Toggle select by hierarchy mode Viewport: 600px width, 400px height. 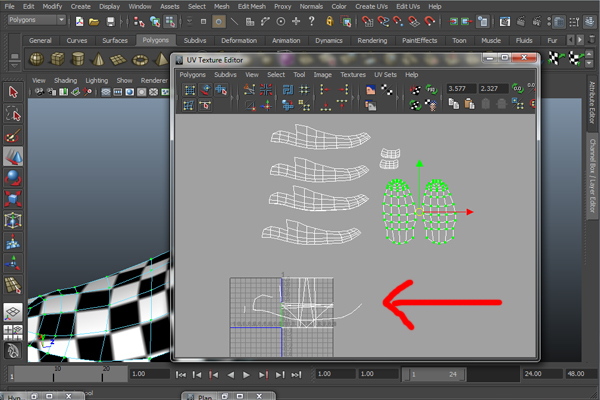[139, 22]
